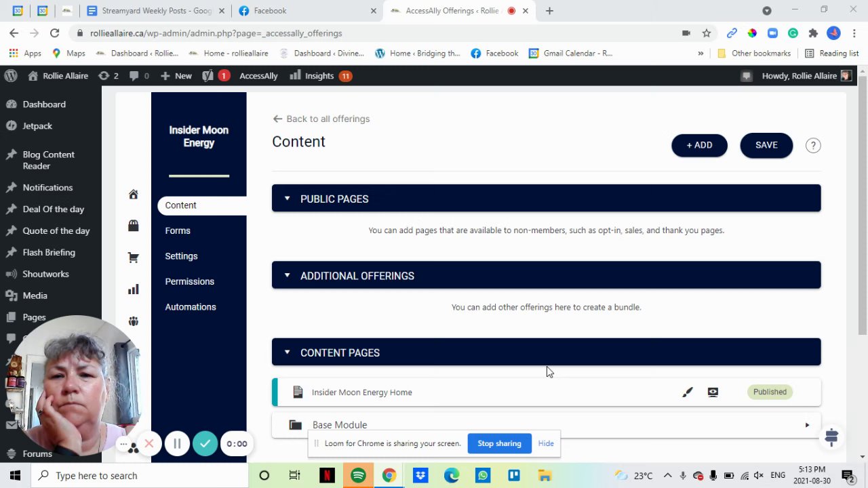The image size is (868, 488).
Task: Cancel the Loom recording with X
Action: [149, 444]
